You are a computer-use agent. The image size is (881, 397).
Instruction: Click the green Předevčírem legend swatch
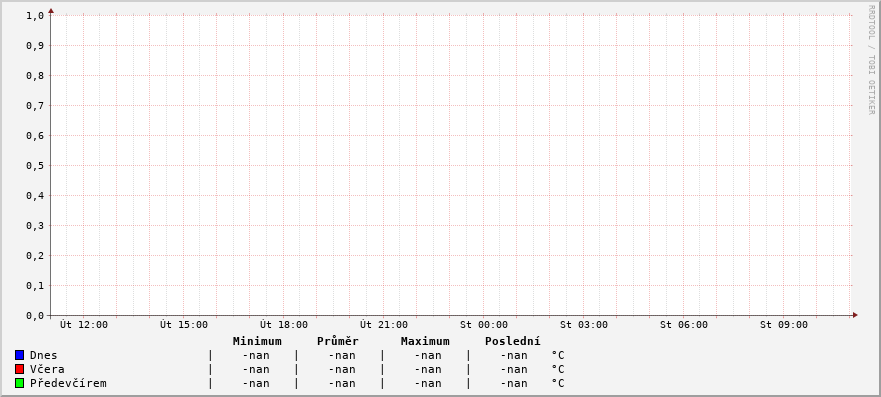point(20,383)
